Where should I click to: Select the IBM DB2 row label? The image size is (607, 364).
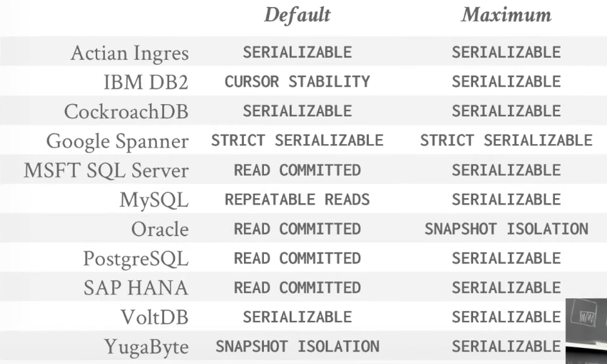click(x=146, y=82)
